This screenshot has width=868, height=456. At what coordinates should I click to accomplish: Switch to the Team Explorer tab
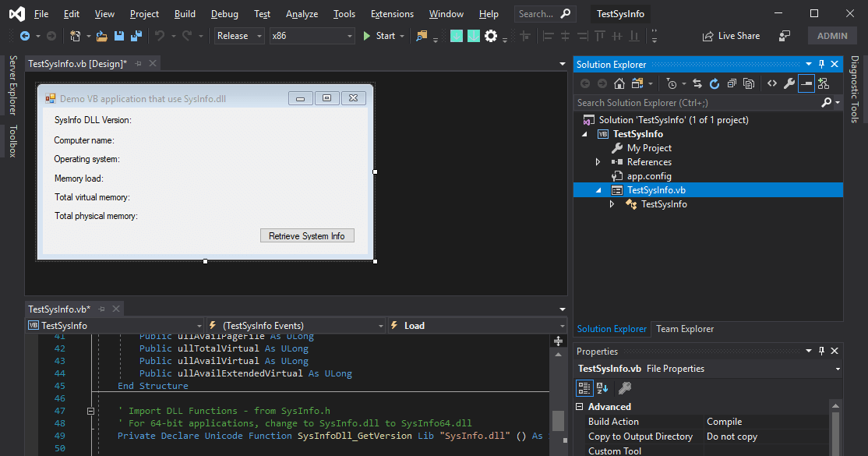tap(685, 328)
